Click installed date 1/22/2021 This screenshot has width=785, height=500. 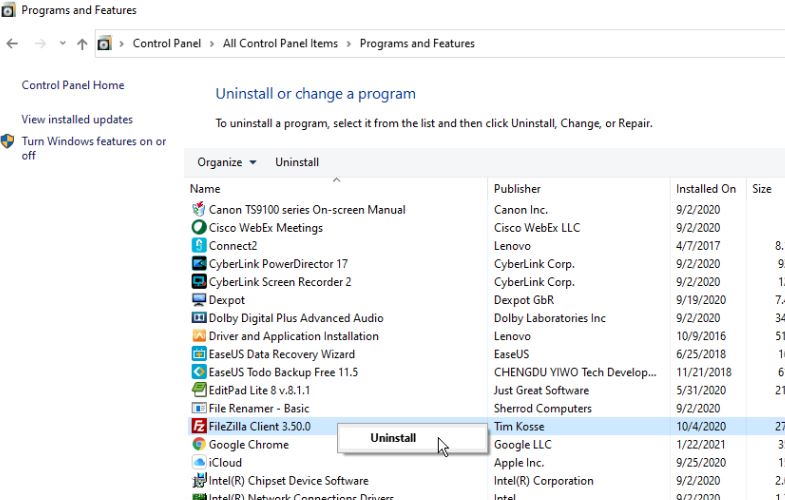[700, 444]
